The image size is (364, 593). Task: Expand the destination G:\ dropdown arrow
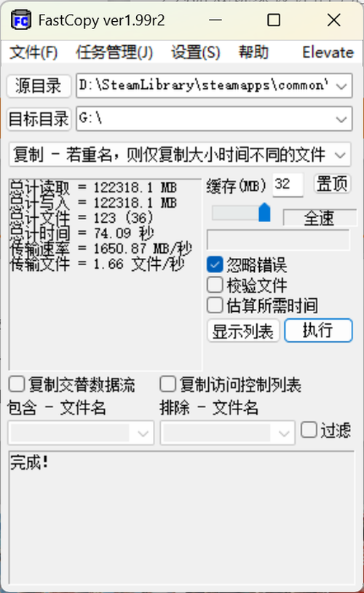[341, 119]
